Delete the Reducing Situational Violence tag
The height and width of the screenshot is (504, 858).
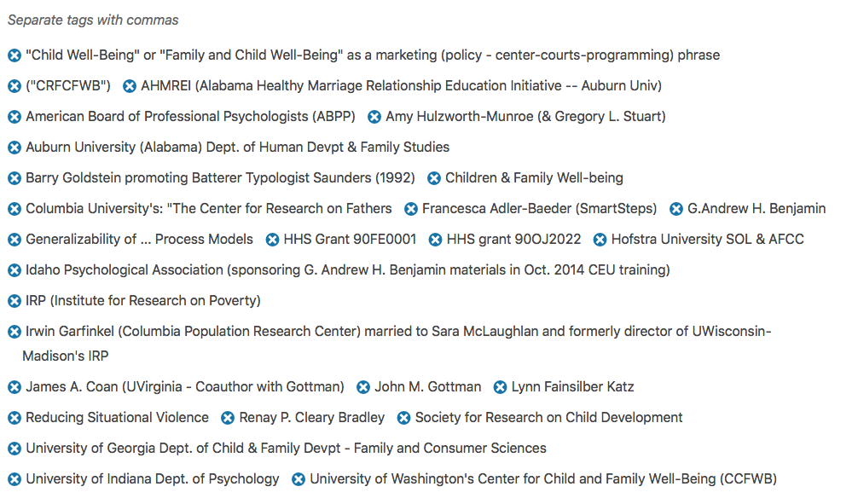(14, 418)
